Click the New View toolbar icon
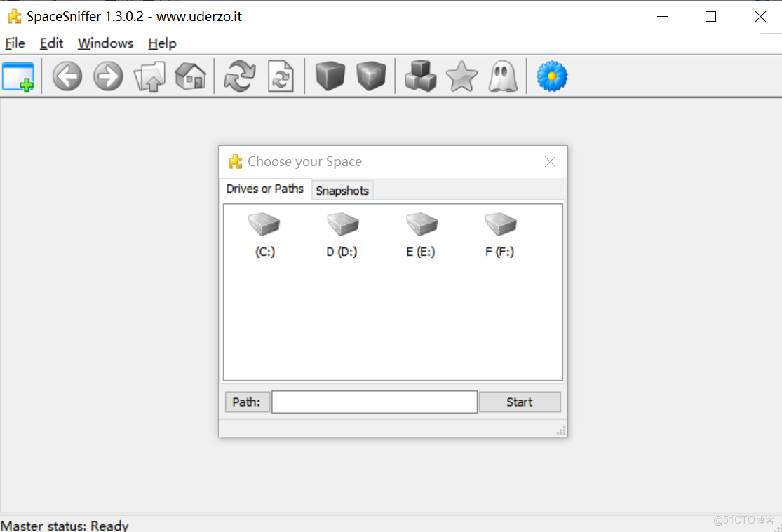Image resolution: width=782 pixels, height=532 pixels. pyautogui.click(x=18, y=76)
